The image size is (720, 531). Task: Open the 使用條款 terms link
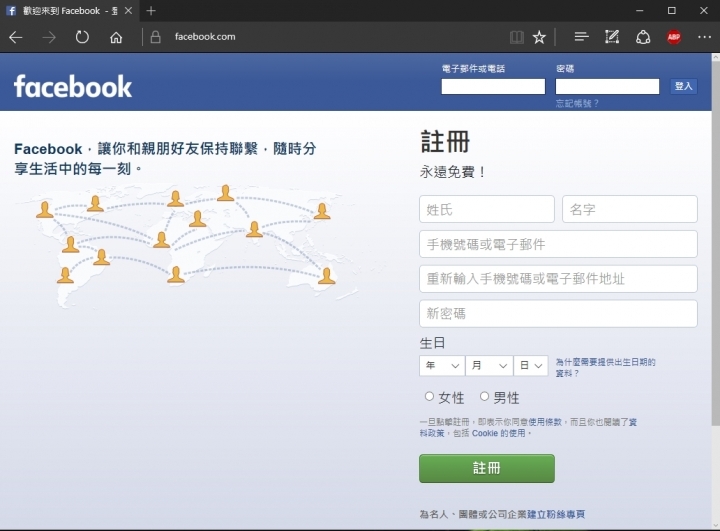[x=545, y=422]
